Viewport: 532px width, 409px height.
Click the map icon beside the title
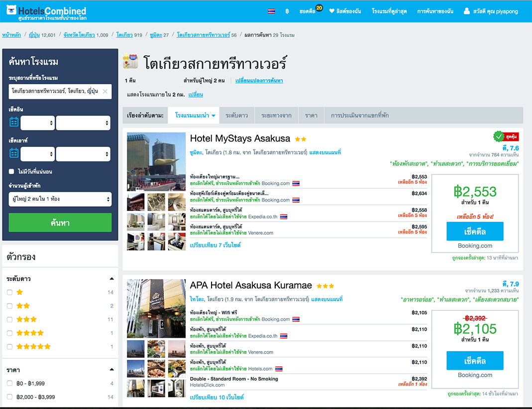[130, 62]
